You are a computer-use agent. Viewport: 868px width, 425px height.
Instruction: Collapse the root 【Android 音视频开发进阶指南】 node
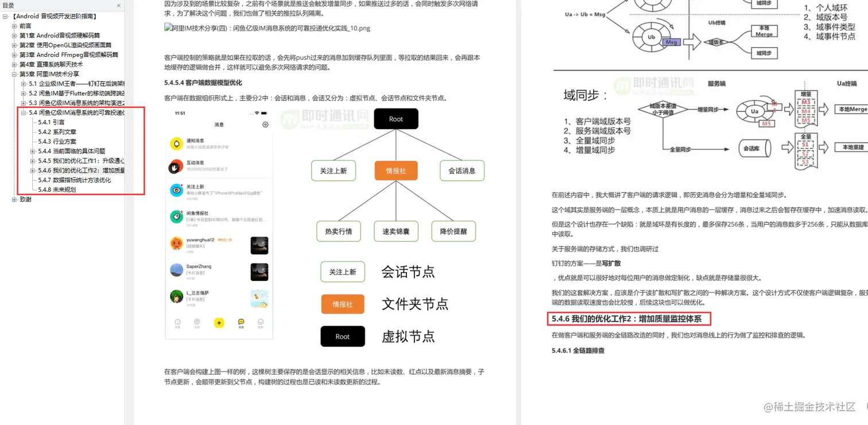[5, 16]
